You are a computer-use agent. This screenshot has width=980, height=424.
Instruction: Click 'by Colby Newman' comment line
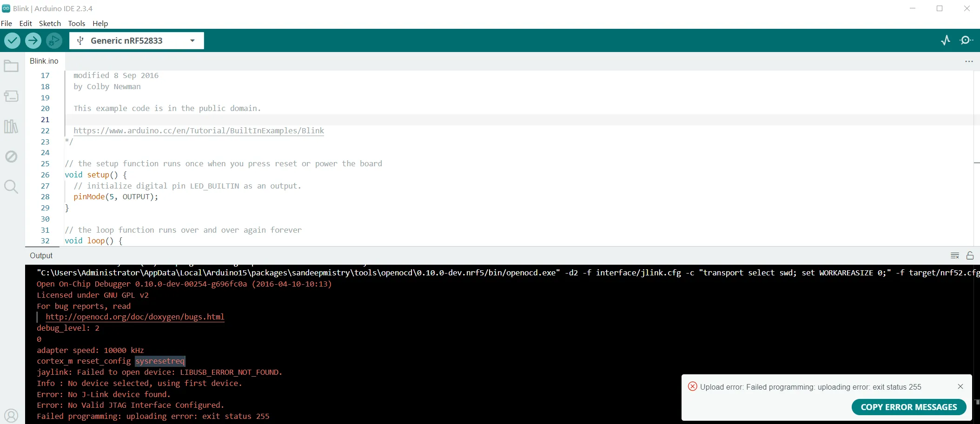click(x=107, y=87)
